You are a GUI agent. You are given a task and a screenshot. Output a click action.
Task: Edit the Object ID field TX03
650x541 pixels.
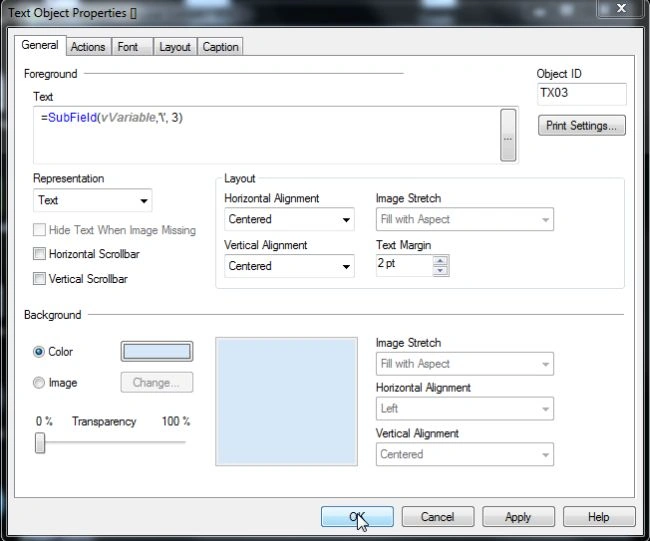[582, 94]
